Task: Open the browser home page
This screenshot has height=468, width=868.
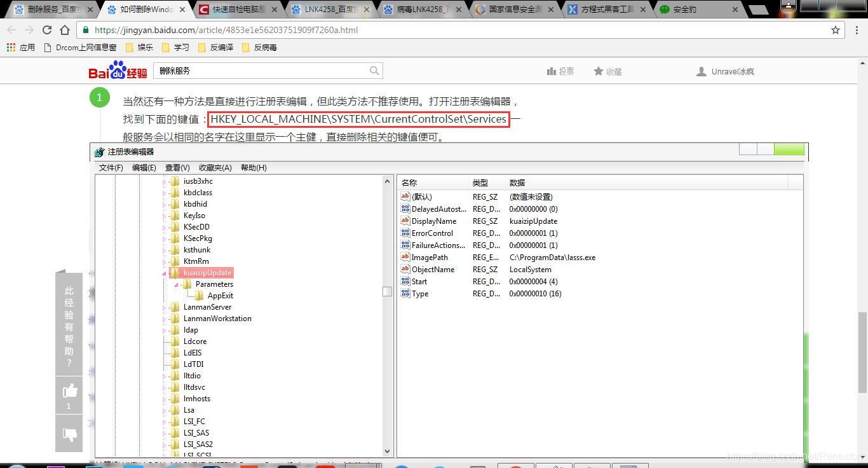Action: click(65, 30)
